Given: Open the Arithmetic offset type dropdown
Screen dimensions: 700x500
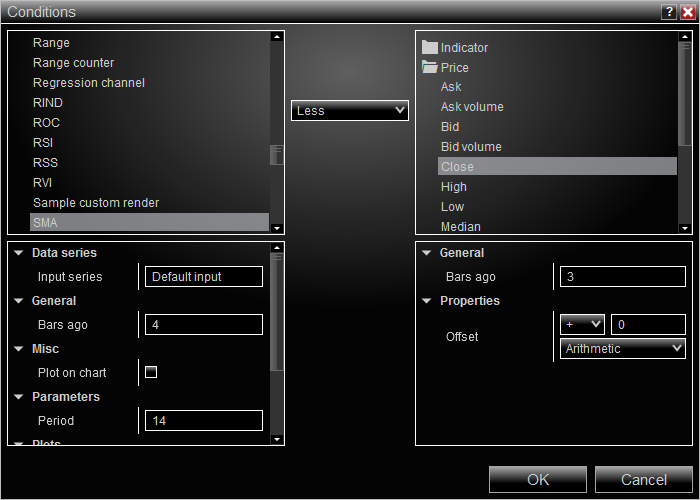Looking at the screenshot, I should pos(623,349).
